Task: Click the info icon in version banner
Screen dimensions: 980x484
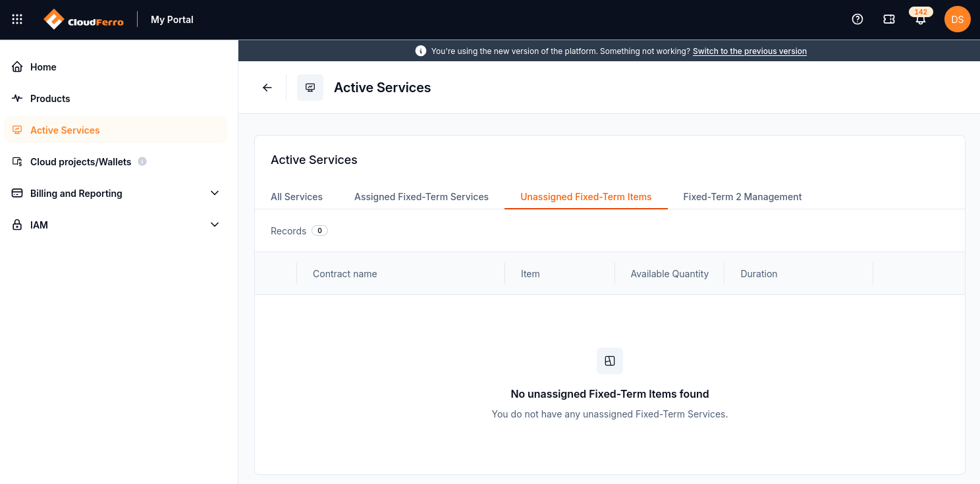Action: point(421,51)
